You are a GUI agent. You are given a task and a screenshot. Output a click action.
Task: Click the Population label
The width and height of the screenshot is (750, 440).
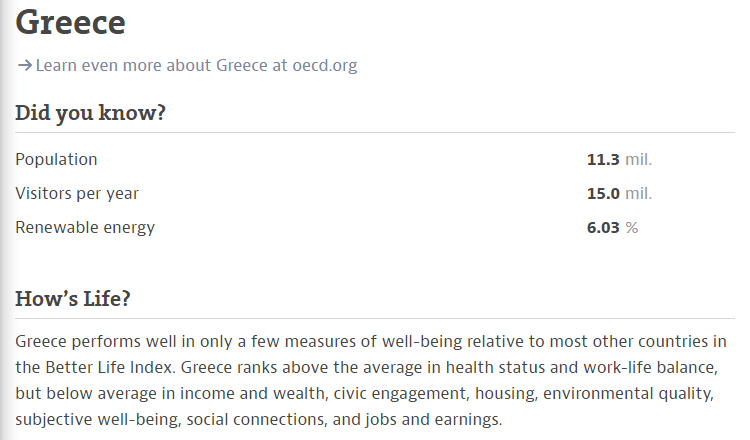[x=56, y=159]
